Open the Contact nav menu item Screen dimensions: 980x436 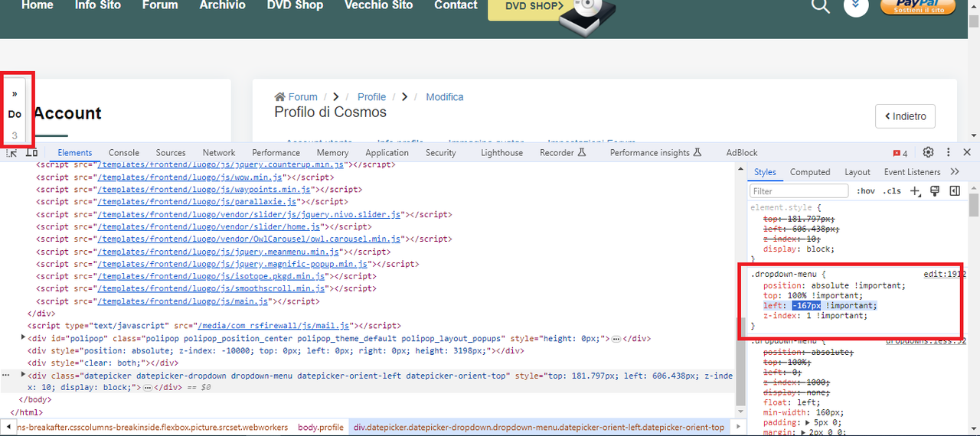pyautogui.click(x=456, y=5)
